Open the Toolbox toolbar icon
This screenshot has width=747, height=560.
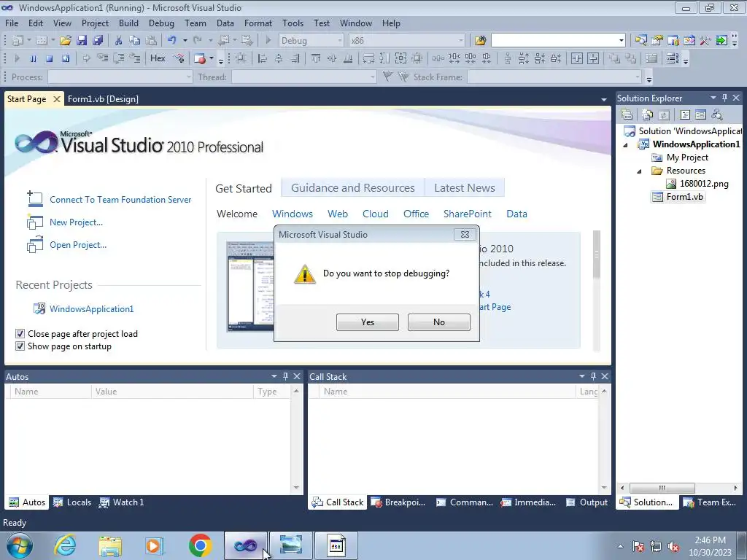[x=705, y=41]
